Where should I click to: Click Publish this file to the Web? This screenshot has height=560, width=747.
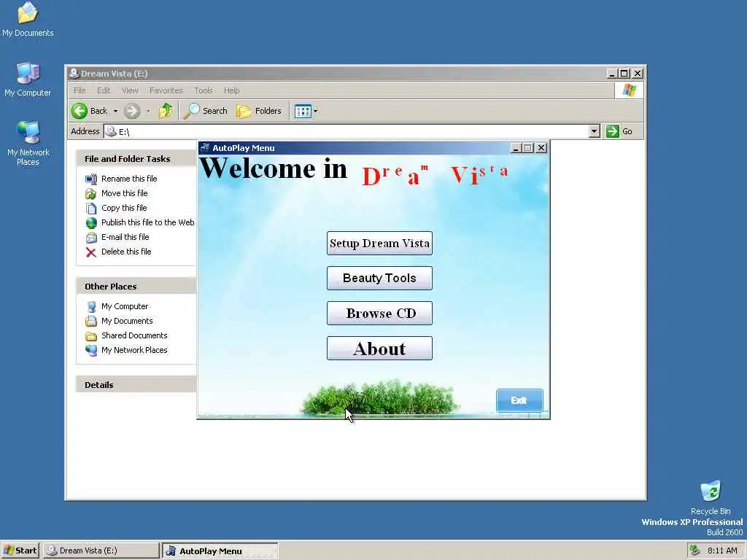coord(147,222)
